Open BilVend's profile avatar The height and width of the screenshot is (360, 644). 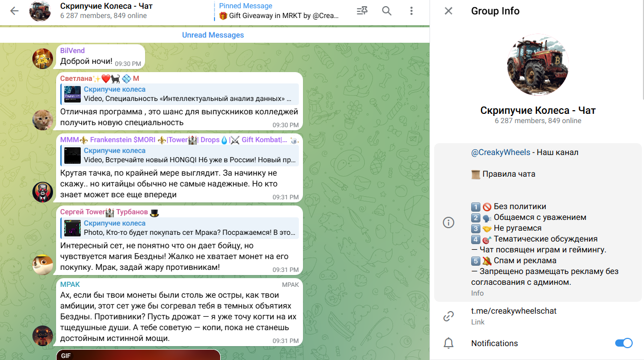coord(43,59)
